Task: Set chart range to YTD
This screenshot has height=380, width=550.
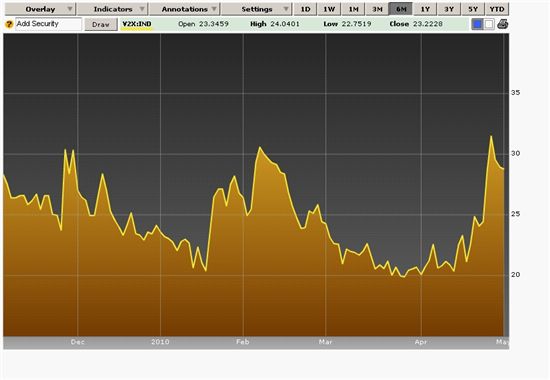Action: pyautogui.click(x=497, y=9)
